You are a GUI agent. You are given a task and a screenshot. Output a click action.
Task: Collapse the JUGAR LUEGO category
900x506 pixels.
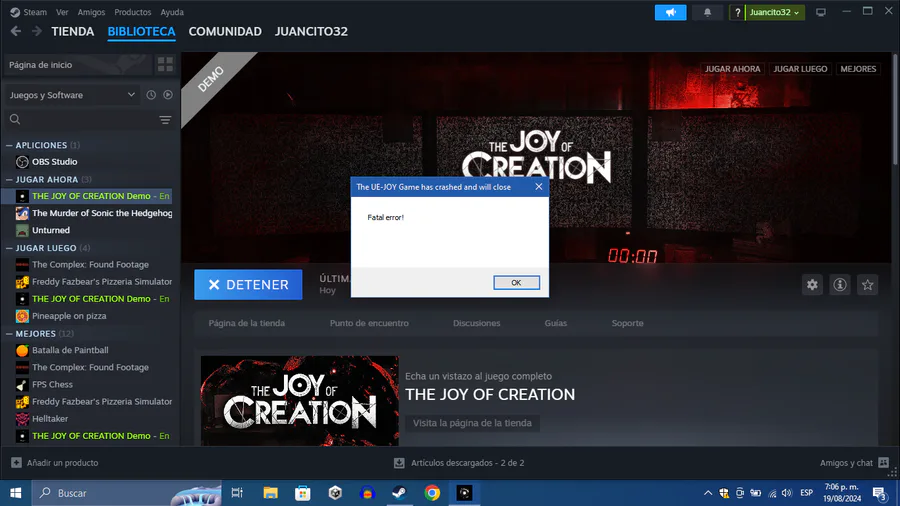point(9,248)
